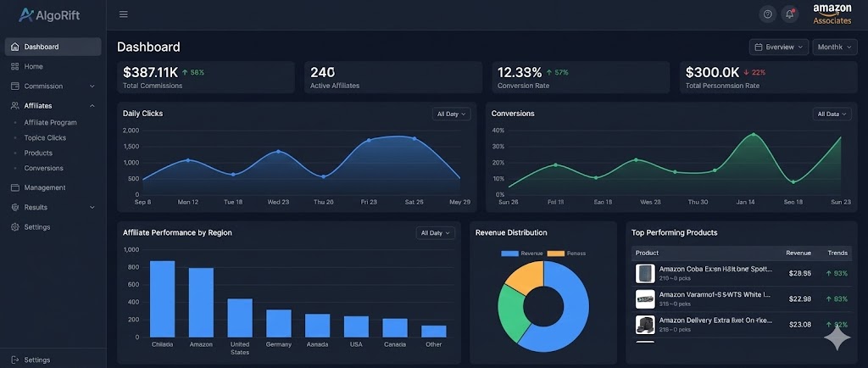Open Daily Clicks All Data dropdown
The height and width of the screenshot is (368, 868).
(451, 114)
